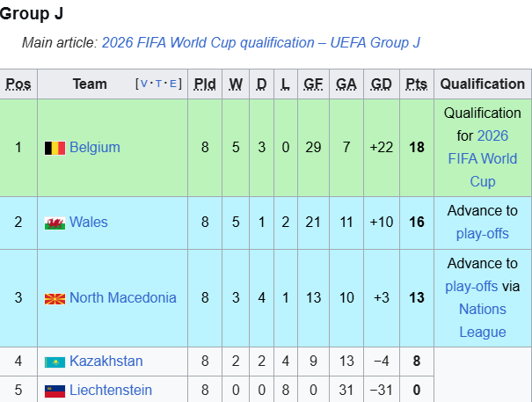Click the Liechtenstein flag icon

[x=55, y=391]
